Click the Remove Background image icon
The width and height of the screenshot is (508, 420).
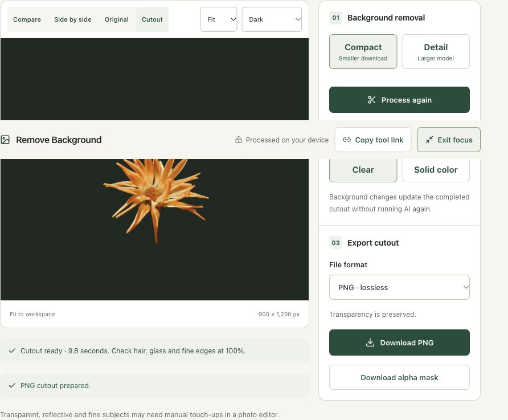point(5,140)
